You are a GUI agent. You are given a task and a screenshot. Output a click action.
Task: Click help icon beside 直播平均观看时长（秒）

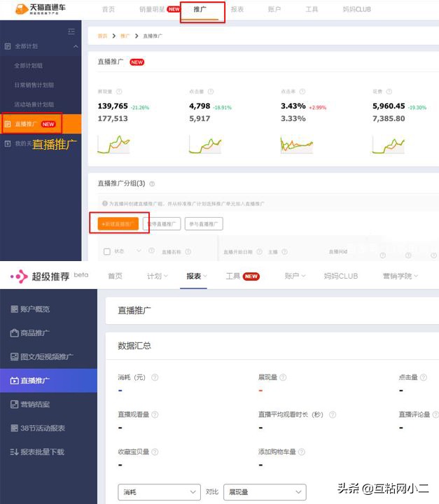click(x=333, y=414)
